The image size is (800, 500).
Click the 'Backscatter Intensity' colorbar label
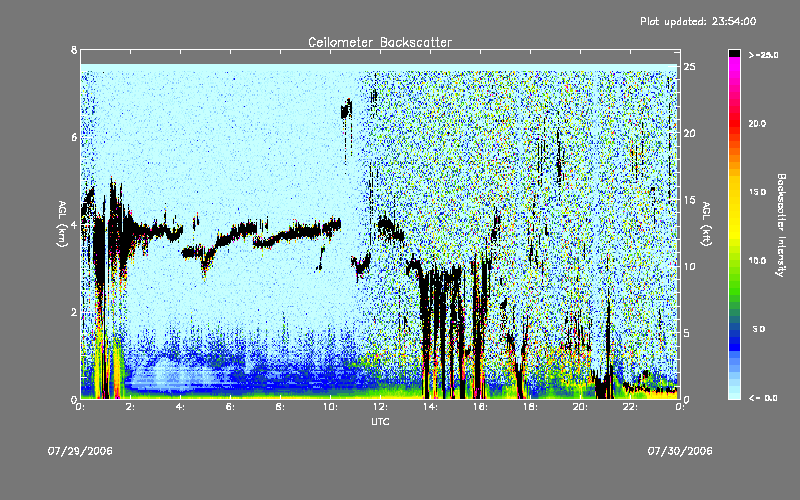point(781,225)
